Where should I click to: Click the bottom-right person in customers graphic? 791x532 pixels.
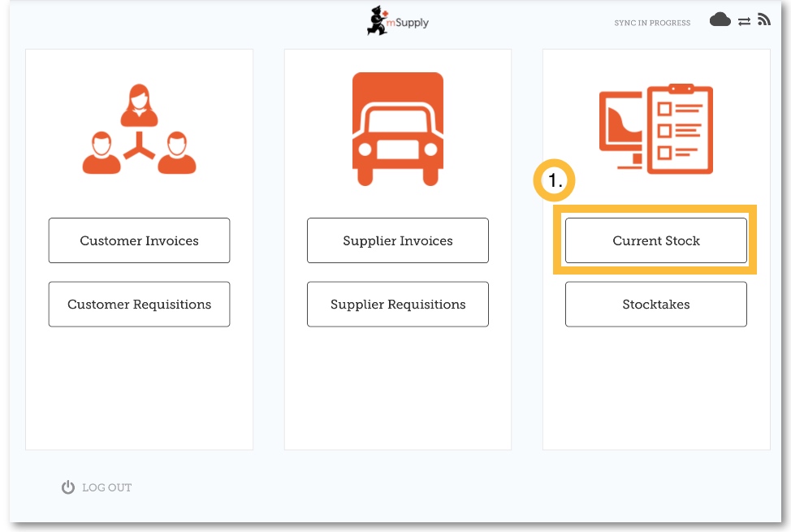176,154
